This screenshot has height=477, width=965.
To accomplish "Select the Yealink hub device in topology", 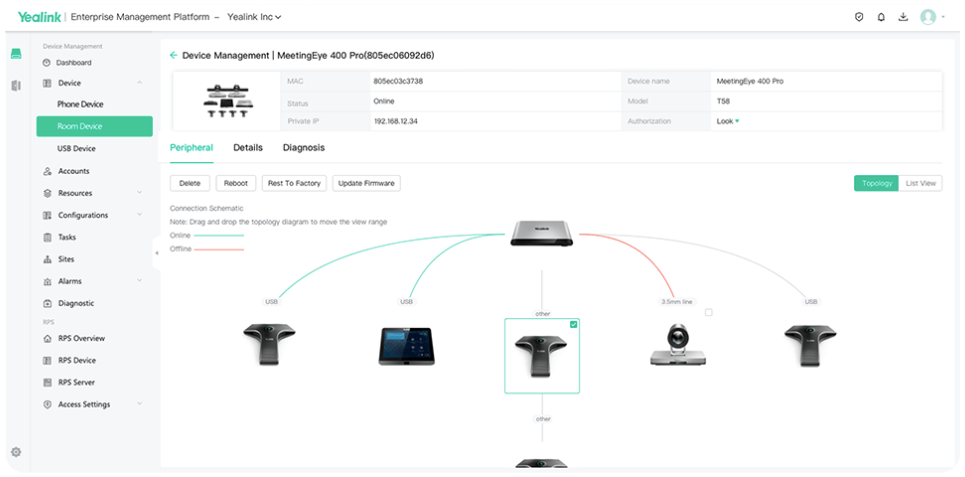I will 542,233.
